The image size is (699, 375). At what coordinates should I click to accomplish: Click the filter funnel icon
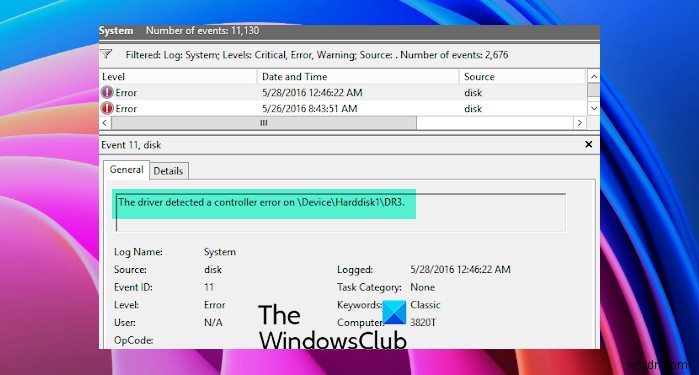(x=106, y=54)
